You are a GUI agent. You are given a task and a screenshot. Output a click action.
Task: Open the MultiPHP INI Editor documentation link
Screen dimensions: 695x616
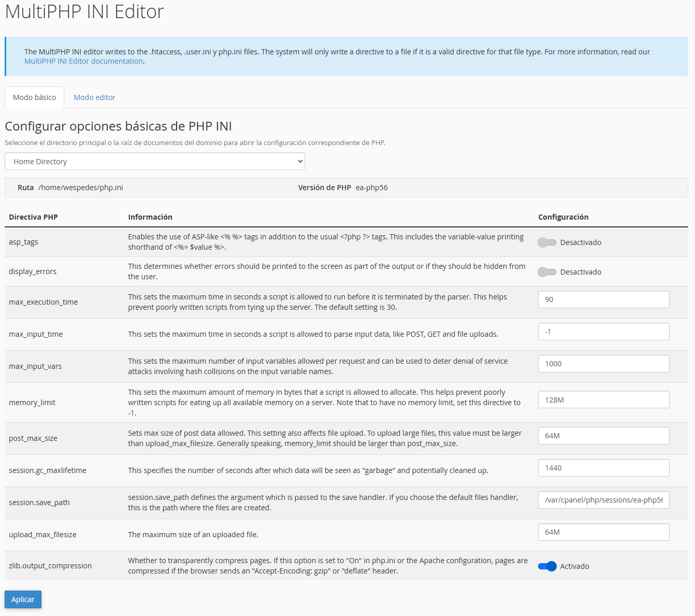click(x=83, y=61)
